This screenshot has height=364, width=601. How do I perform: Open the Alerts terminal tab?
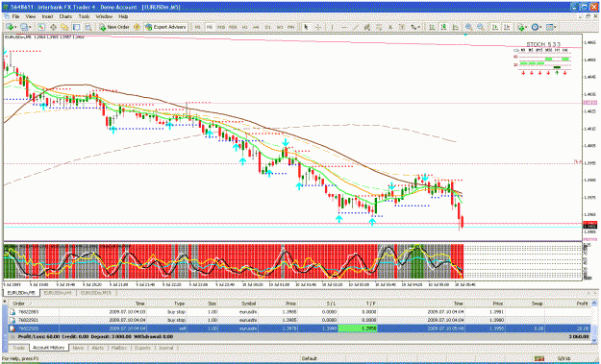97,348
